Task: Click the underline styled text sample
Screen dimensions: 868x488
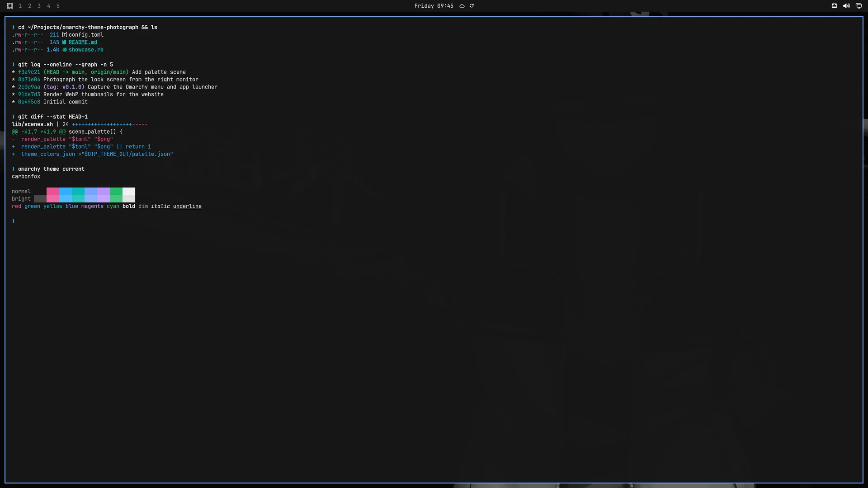Action: [187, 206]
